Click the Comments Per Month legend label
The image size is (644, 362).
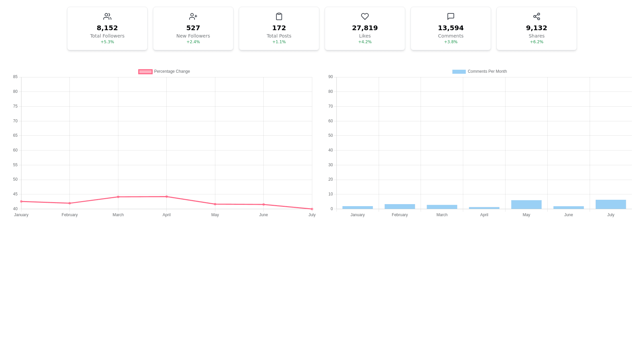click(x=487, y=72)
